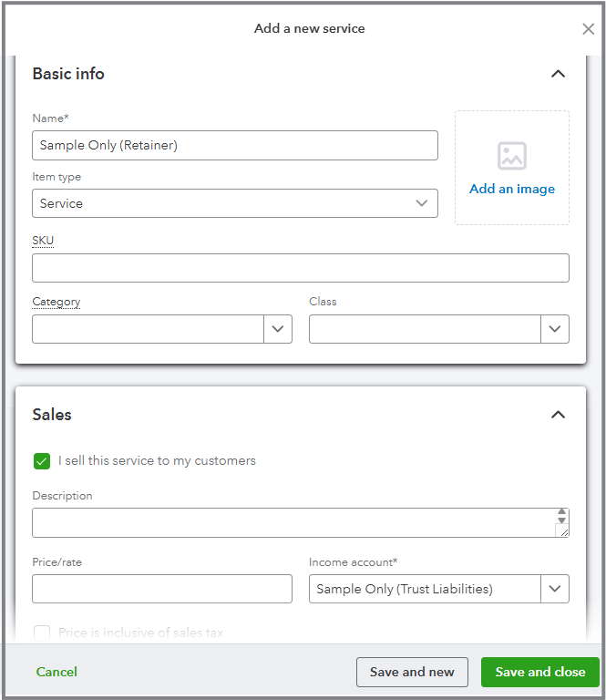This screenshot has height=700, width=606.
Task: Collapse the Basic info section
Action: [x=559, y=74]
